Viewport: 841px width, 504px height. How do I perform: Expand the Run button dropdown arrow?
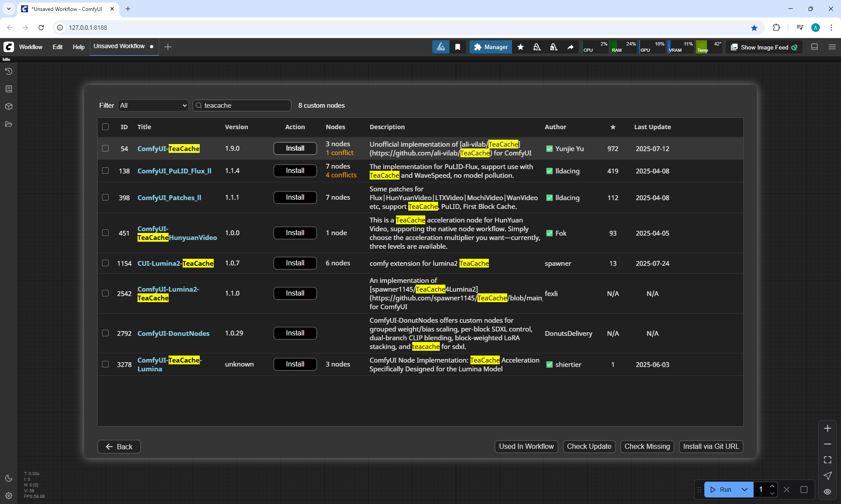click(x=745, y=490)
